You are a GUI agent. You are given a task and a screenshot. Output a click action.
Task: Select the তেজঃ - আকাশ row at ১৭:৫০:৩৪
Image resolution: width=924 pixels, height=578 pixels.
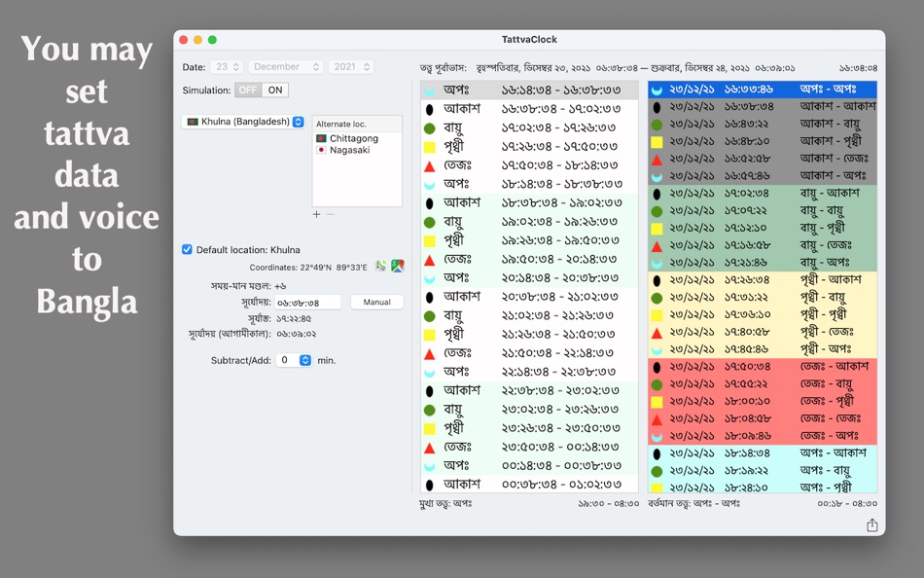pyautogui.click(x=763, y=367)
